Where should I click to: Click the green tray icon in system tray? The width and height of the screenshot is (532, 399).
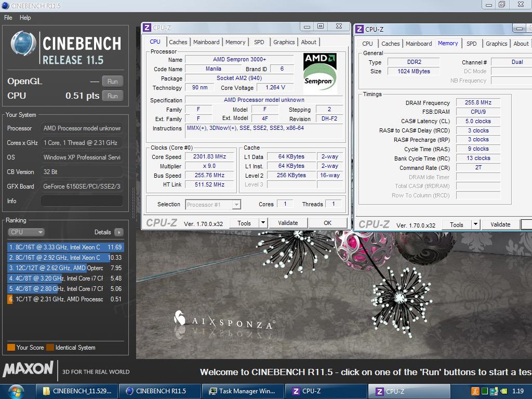tap(485, 391)
